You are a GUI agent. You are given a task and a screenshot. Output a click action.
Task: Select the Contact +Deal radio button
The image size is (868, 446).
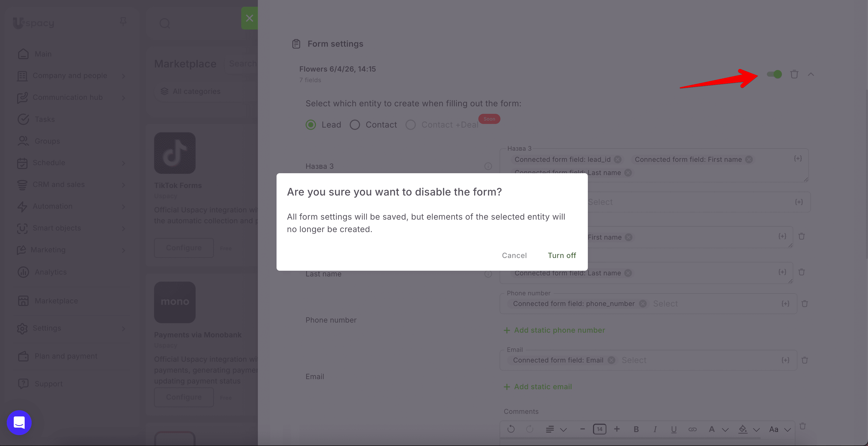410,125
